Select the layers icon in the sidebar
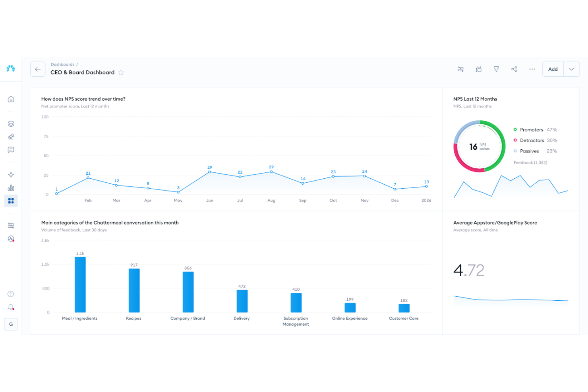Image resolution: width=588 pixels, height=392 pixels. (x=11, y=124)
